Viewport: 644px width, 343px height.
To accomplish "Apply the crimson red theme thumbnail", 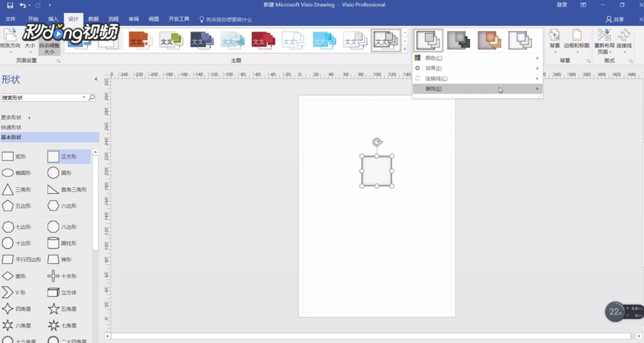I will [263, 40].
